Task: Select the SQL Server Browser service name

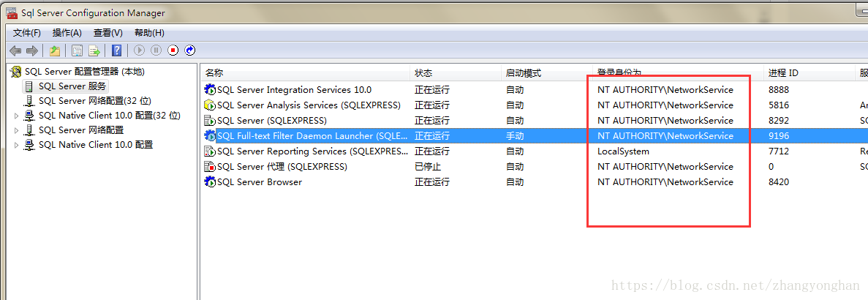Action: pyautogui.click(x=260, y=182)
